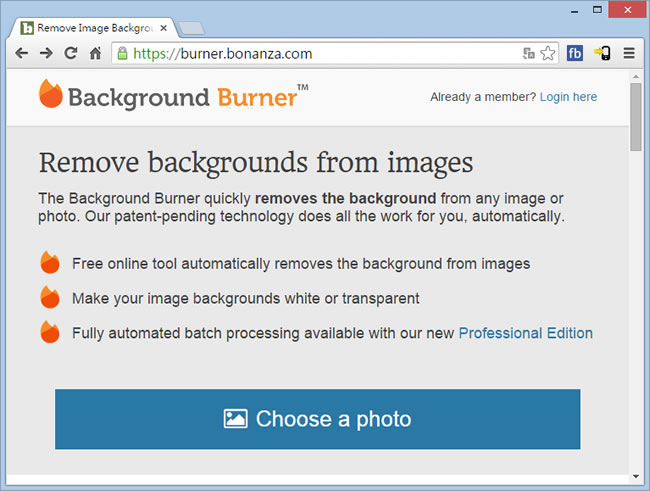Open the Professional Edition link
This screenshot has width=650, height=491.
tap(526, 333)
